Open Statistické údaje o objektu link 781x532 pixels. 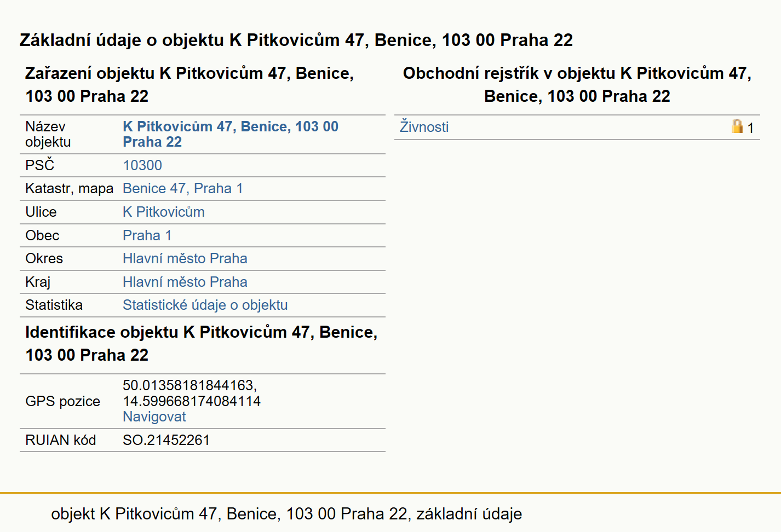(x=205, y=305)
